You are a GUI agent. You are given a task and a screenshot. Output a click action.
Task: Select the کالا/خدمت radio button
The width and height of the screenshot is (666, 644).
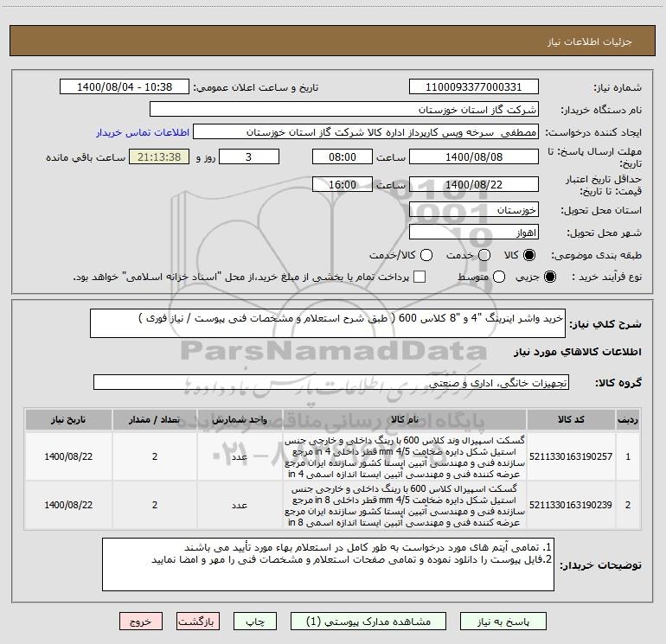426,255
